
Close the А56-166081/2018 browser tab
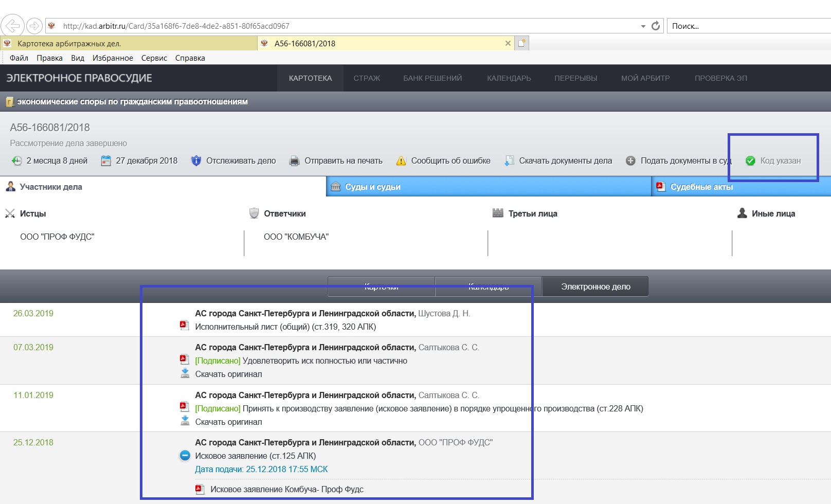tap(508, 43)
